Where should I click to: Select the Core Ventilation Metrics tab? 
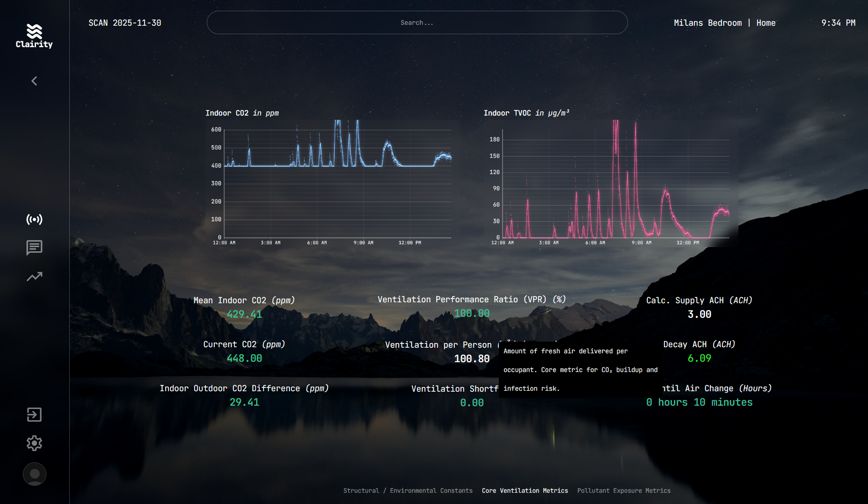point(525,490)
